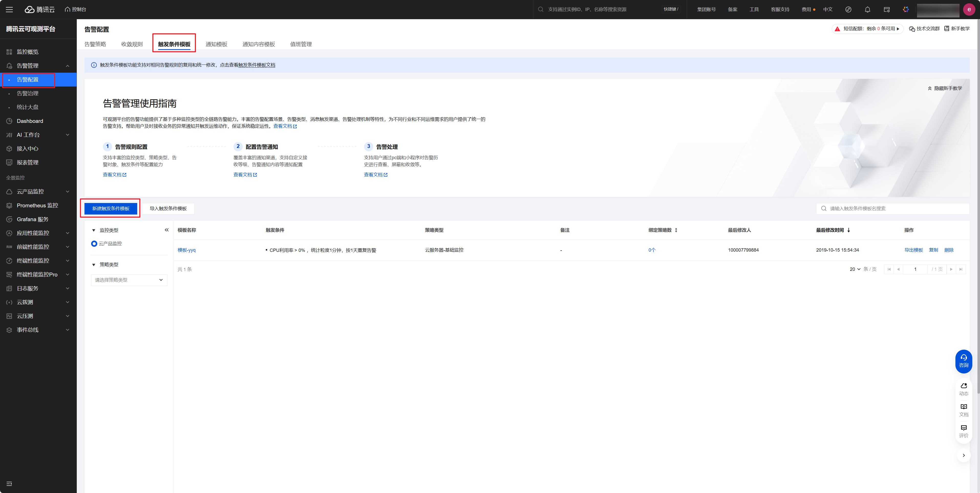Click 导入触发条件模板 button
This screenshot has height=493, width=980.
[168, 208]
